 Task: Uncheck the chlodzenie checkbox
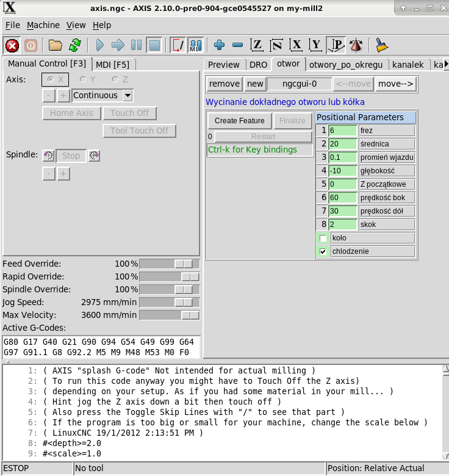[x=323, y=251]
